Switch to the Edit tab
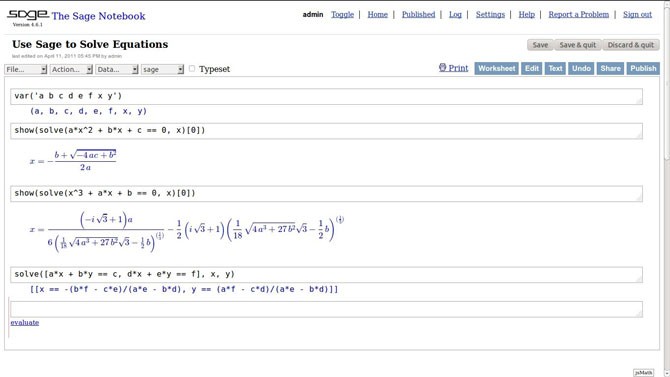 coord(532,68)
